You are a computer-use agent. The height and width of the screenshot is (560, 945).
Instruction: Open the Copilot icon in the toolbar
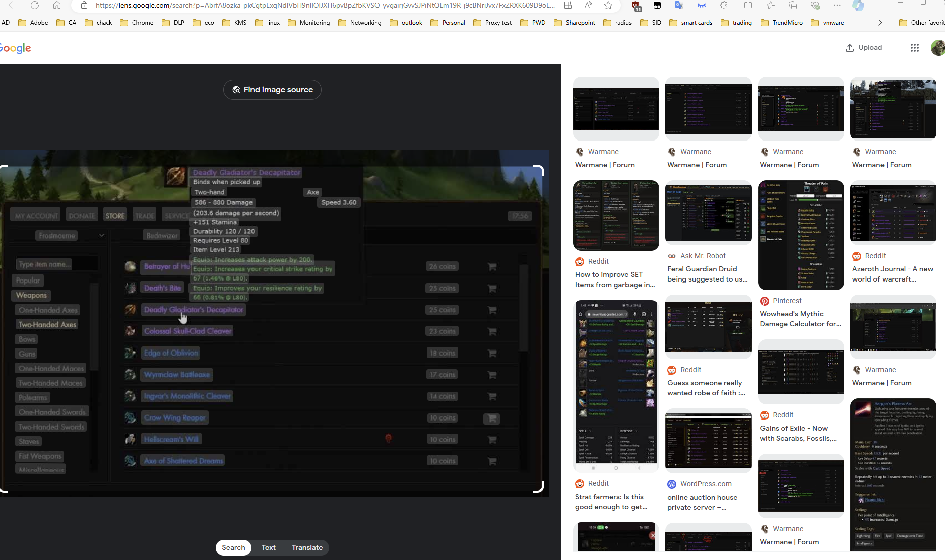pyautogui.click(x=858, y=5)
